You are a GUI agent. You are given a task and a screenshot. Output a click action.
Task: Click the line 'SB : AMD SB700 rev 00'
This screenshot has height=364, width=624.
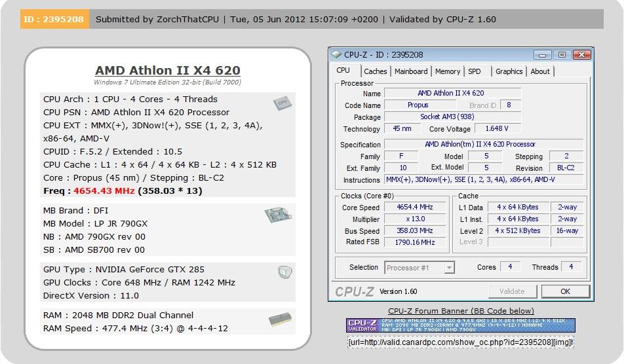(94, 250)
